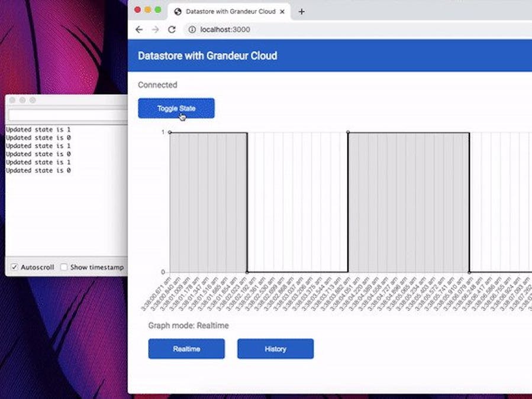Click the first 'Updated state is 1' log line

click(38, 129)
